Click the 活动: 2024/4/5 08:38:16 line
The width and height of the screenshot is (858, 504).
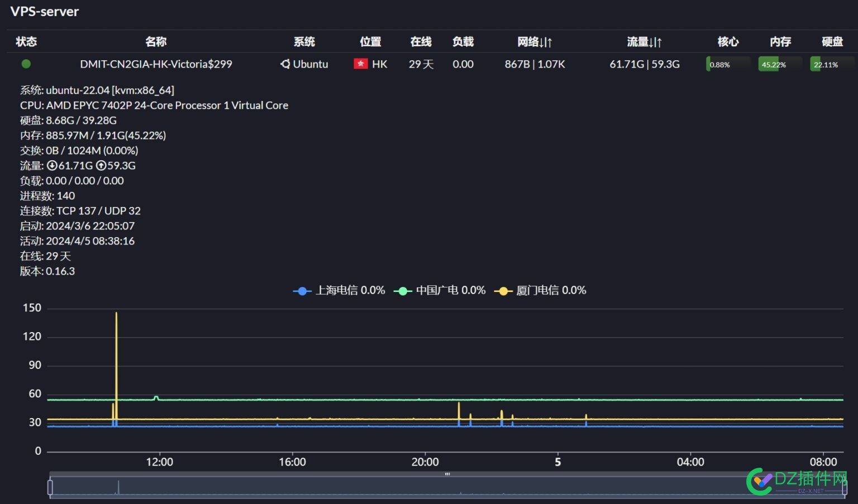pyautogui.click(x=77, y=241)
